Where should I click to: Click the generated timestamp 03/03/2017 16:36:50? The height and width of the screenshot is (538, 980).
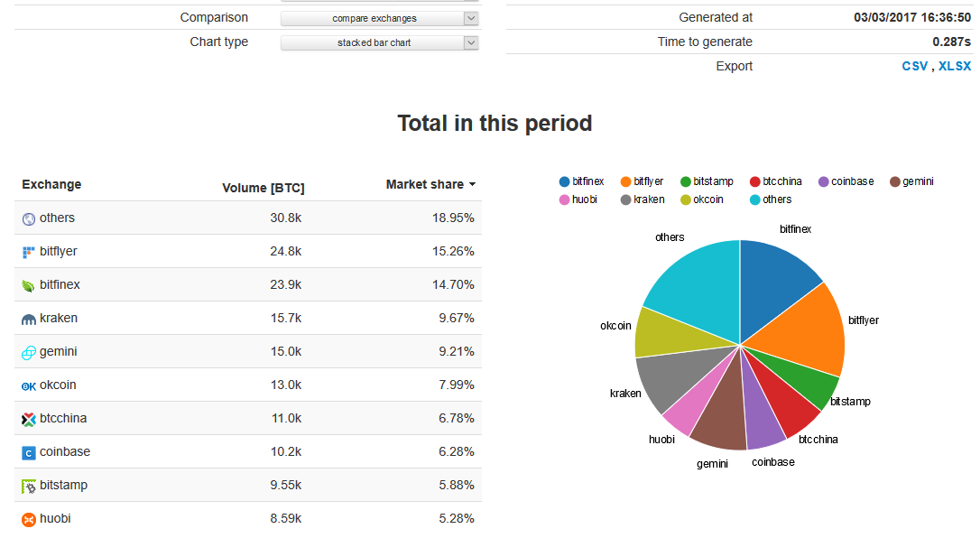pos(912,17)
